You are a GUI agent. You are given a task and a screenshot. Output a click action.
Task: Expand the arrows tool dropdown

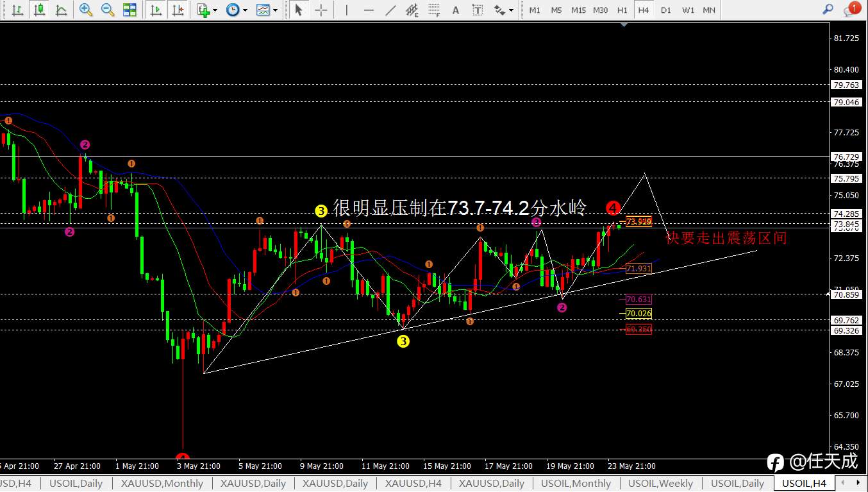pos(511,10)
